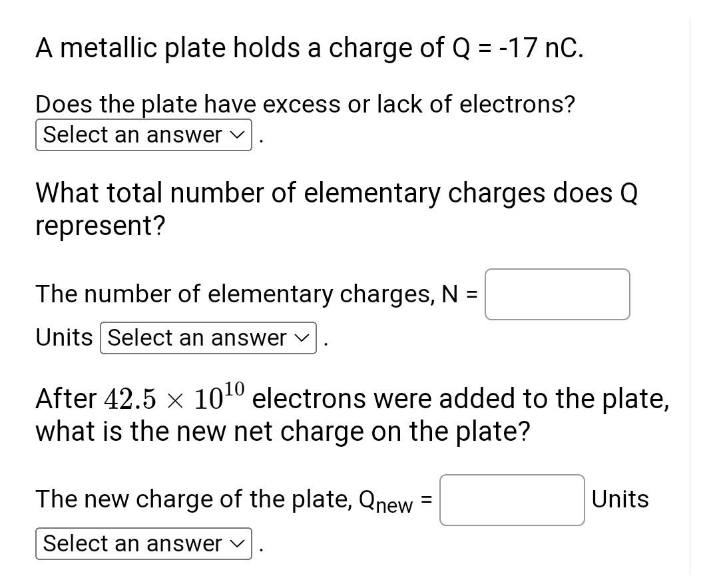Click the scrollbar on the right edge
Viewport: 719px width, 588px height.
point(689,293)
